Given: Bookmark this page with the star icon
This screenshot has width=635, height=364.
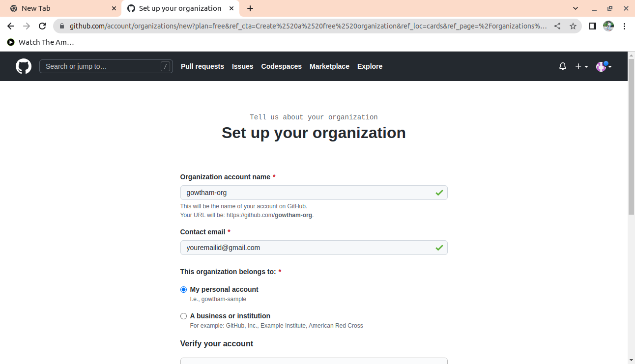Looking at the screenshot, I should pyautogui.click(x=573, y=26).
